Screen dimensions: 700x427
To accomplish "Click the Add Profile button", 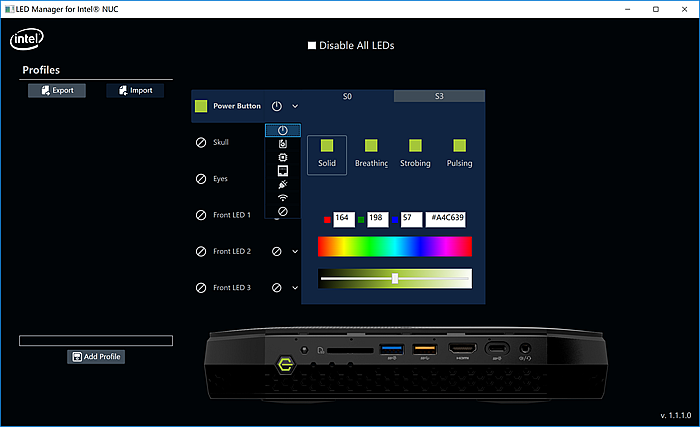I will click(x=96, y=357).
